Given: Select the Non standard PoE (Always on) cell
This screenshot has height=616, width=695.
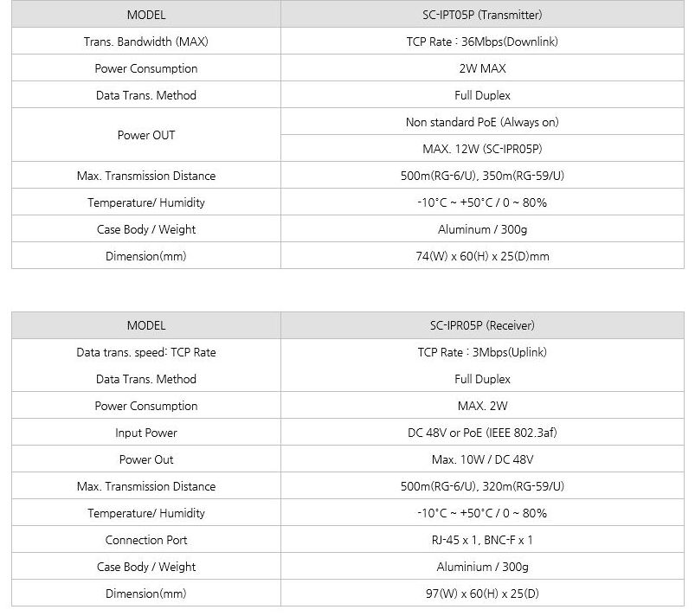Looking at the screenshot, I should (x=481, y=122).
